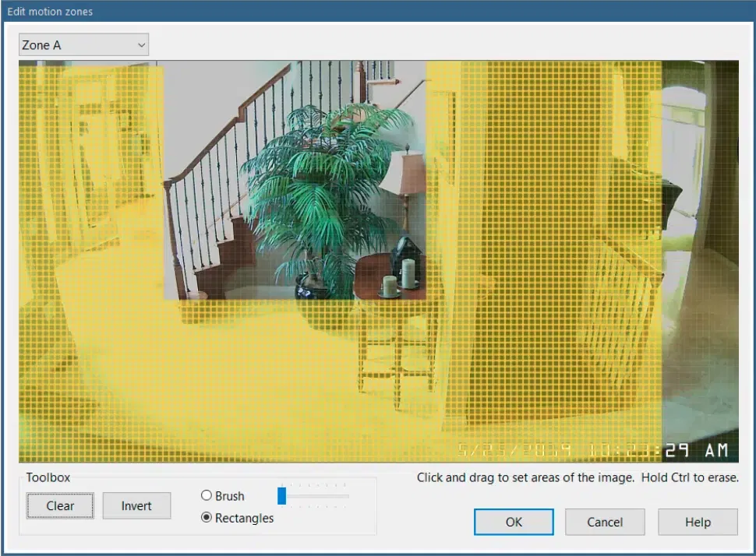Select the Brush radio option

tap(207, 496)
